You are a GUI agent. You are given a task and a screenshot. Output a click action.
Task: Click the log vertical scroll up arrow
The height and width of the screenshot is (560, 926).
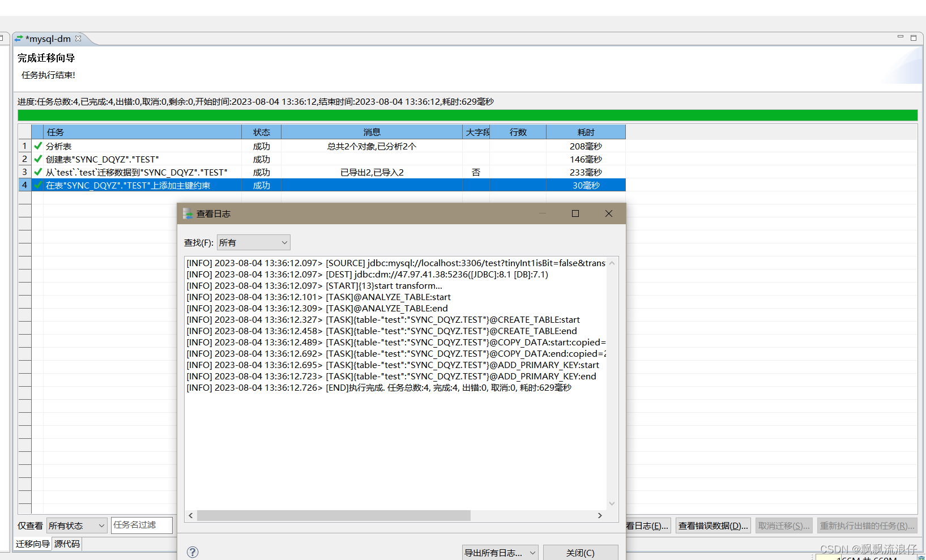612,263
